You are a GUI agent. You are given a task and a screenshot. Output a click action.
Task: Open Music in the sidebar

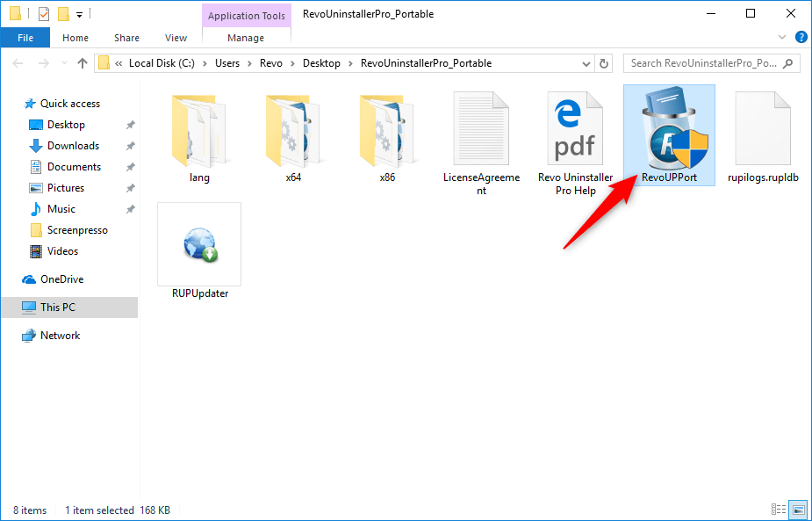coord(61,209)
